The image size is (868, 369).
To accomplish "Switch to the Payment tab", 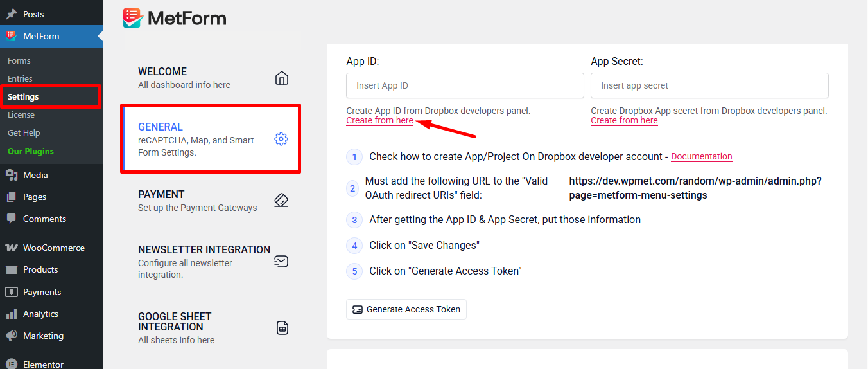I will click(211, 201).
